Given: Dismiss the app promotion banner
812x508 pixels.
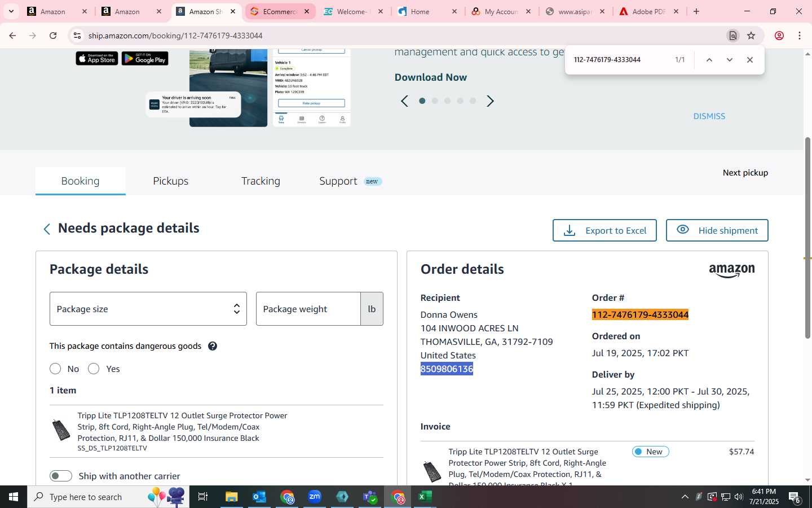Looking at the screenshot, I should click(709, 116).
